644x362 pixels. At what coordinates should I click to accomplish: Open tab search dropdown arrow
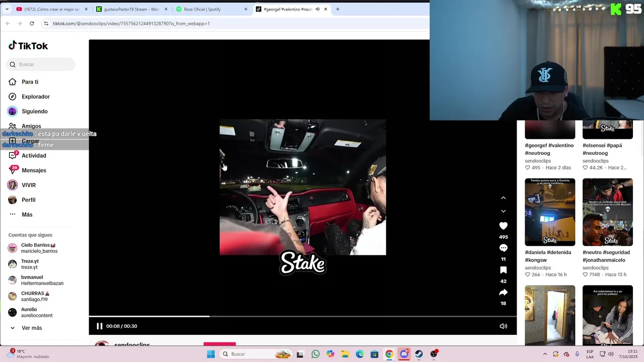point(7,9)
